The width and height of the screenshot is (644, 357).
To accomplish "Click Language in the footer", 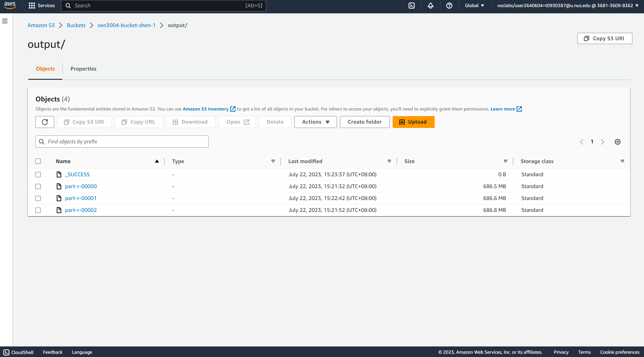I will coord(82,352).
